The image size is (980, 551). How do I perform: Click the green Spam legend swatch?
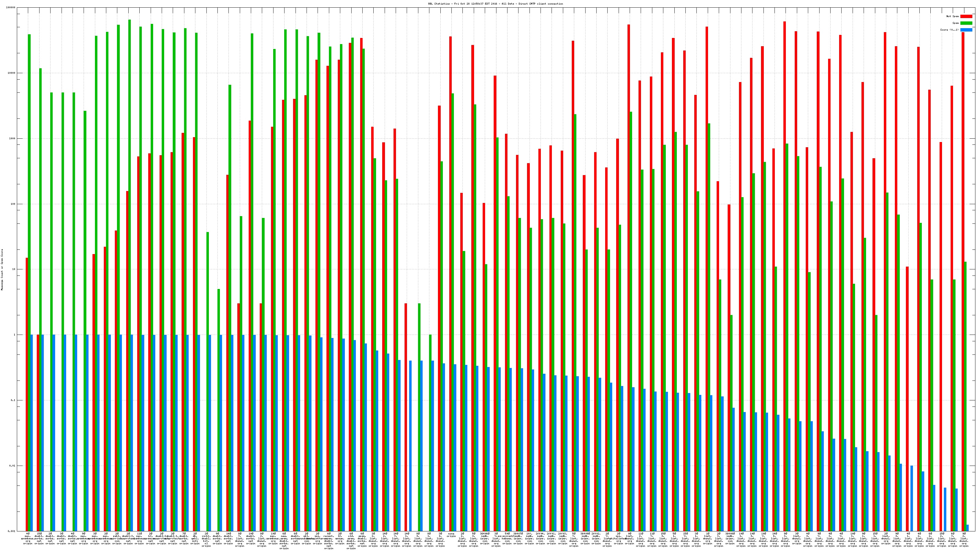(x=966, y=23)
